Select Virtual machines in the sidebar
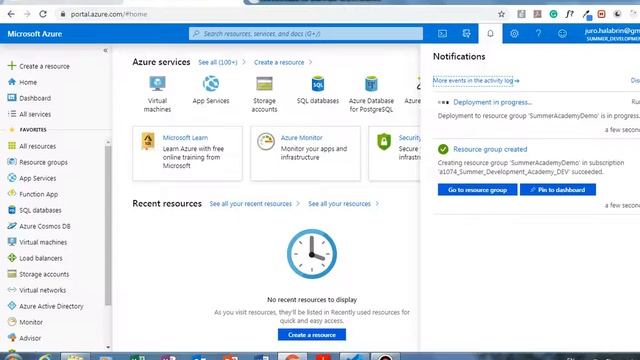The height and width of the screenshot is (360, 640). click(43, 242)
